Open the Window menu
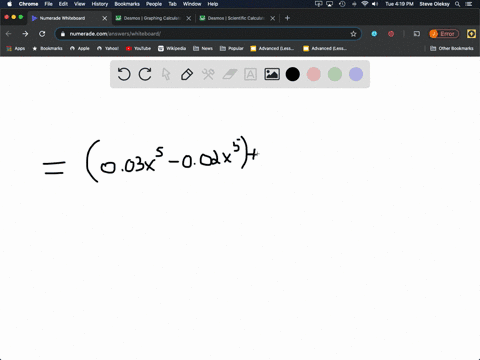 coord(192,4)
